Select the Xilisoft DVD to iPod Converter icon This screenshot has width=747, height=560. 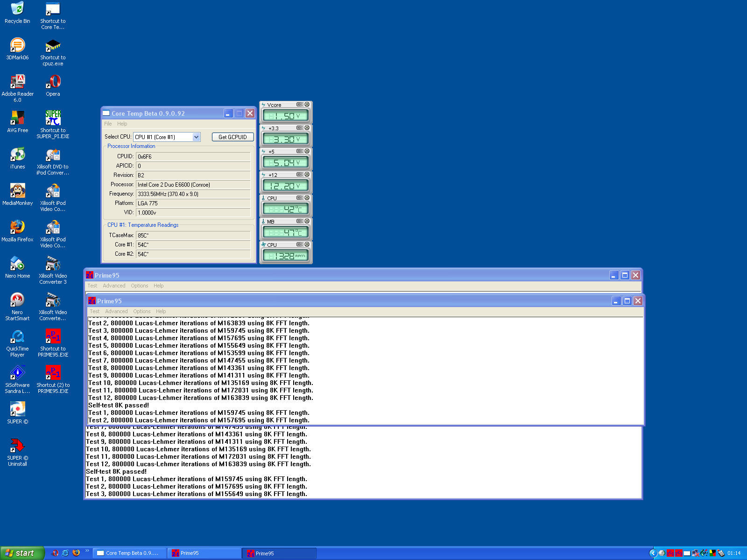53,161
